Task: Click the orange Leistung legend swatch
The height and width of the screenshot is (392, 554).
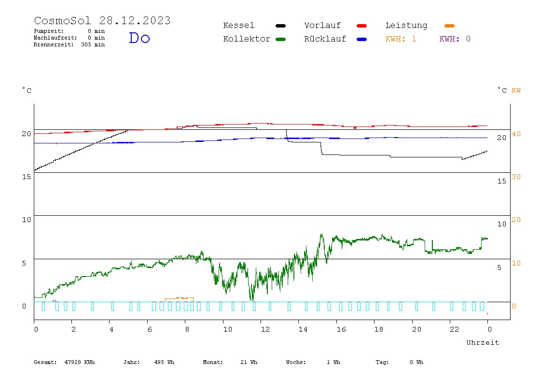Action: tap(449, 26)
